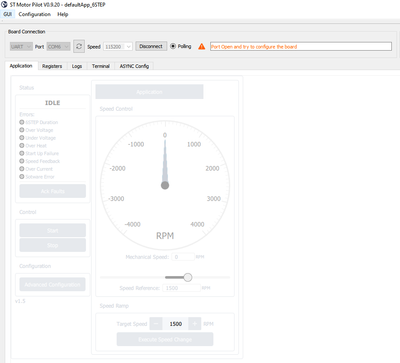Screen dimensions: 400x363
Task: Expand the COM6 port dropdown
Action: (x=59, y=47)
